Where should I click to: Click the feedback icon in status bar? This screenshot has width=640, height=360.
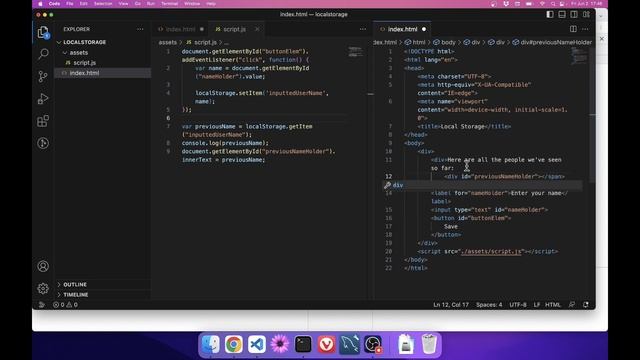pos(572,304)
